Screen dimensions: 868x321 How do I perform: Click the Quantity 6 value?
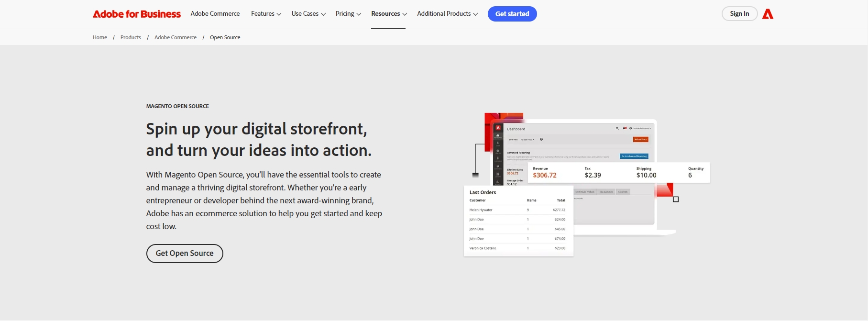(690, 175)
